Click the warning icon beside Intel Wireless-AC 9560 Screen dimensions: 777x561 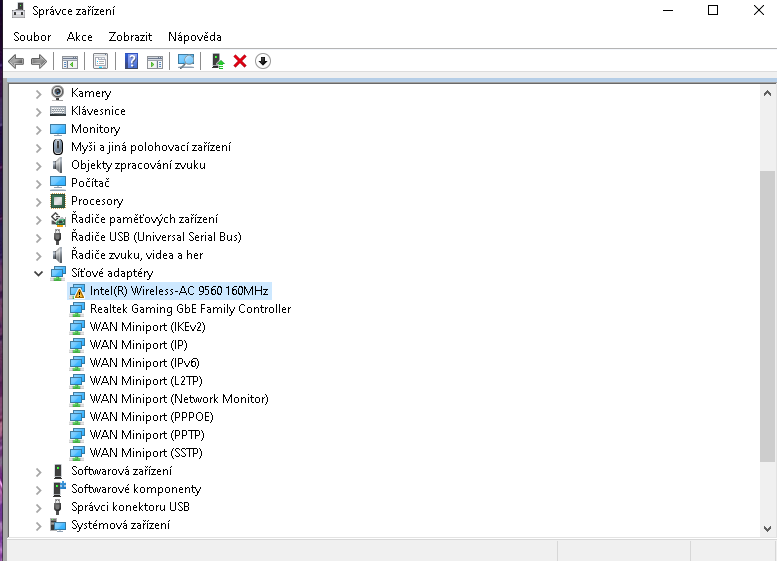[77, 291]
